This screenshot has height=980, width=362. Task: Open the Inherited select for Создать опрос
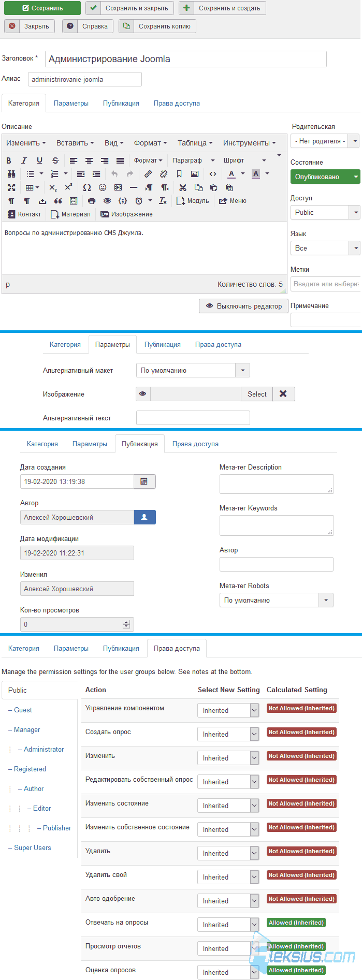[x=228, y=734]
